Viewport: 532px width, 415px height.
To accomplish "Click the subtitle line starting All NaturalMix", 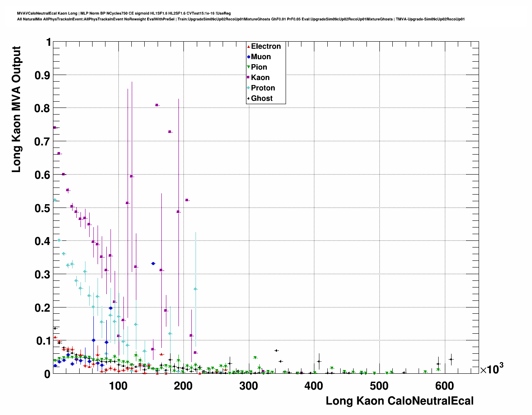I will pyautogui.click(x=241, y=19).
